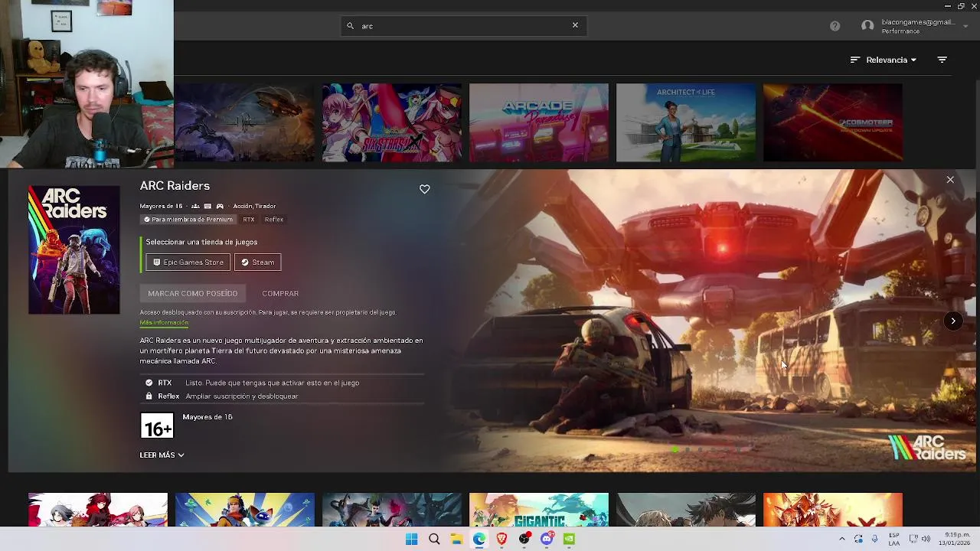Close the ARC Raiders details panel
980x551 pixels.
(950, 180)
